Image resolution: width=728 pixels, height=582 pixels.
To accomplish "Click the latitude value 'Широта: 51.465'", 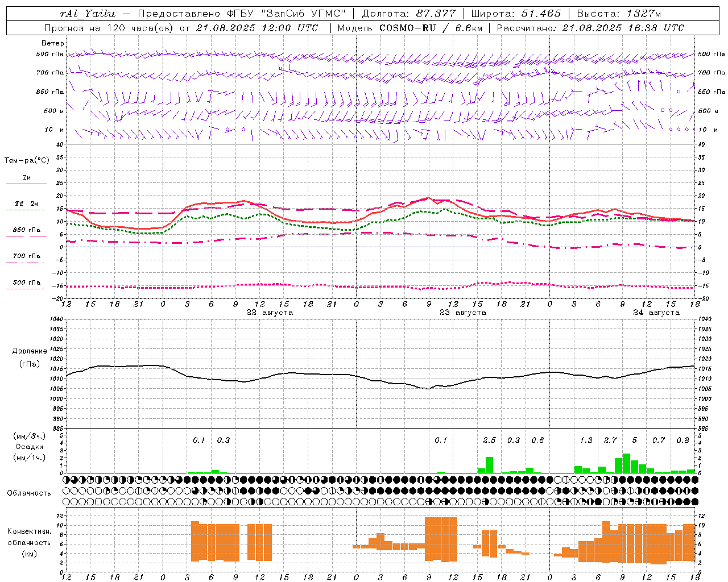I will [516, 14].
